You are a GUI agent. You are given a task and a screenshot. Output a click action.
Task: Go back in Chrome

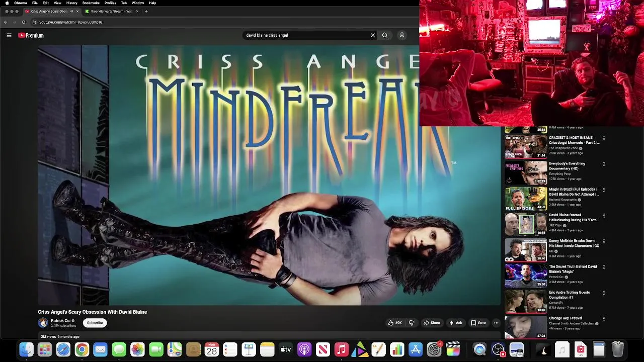point(6,22)
